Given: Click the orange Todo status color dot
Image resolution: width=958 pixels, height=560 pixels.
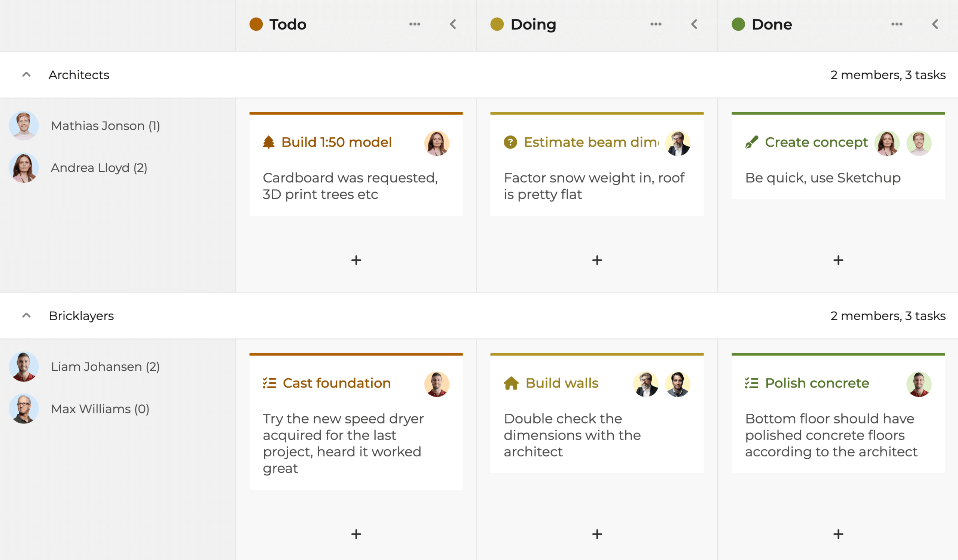Looking at the screenshot, I should (256, 24).
